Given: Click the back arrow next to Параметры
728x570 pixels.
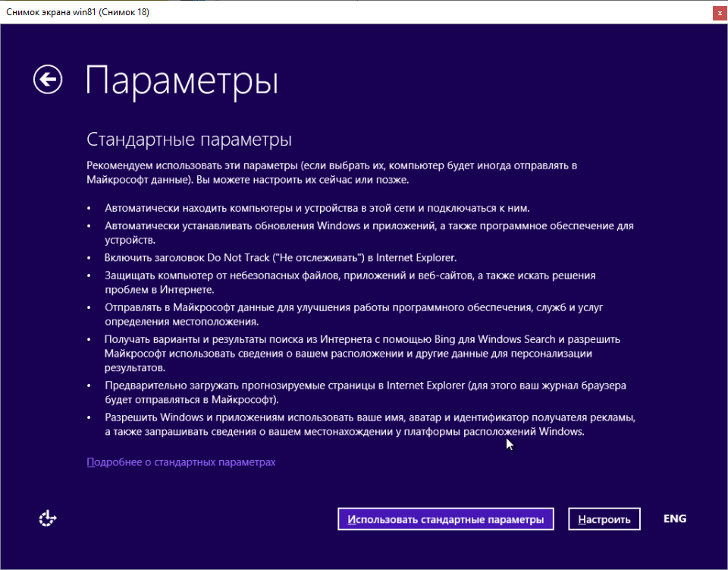Looking at the screenshot, I should 48,80.
